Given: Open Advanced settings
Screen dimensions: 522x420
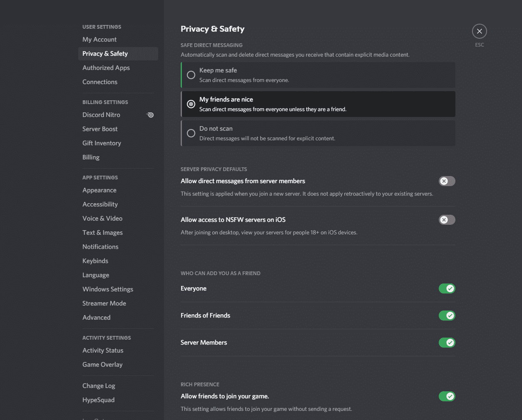Looking at the screenshot, I should (118, 318).
